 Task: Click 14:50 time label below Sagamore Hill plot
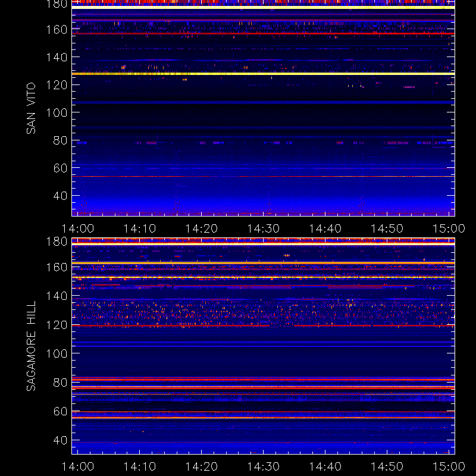tap(387, 466)
